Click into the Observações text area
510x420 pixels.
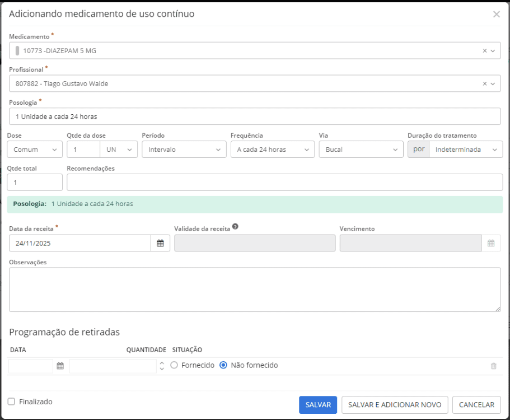point(255,290)
